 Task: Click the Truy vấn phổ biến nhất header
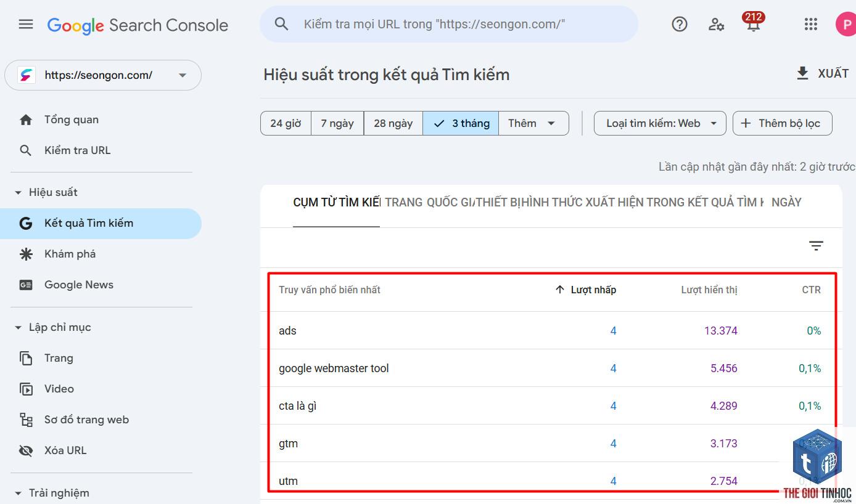point(329,290)
